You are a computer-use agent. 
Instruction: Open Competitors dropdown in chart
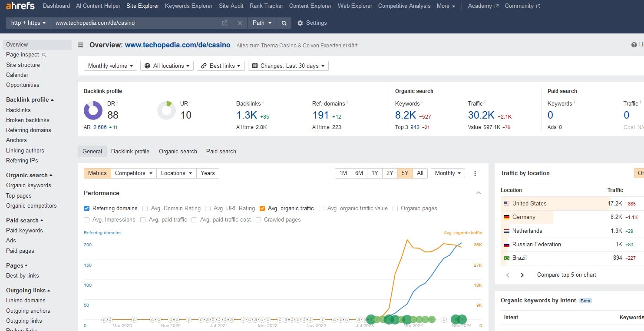[134, 173]
